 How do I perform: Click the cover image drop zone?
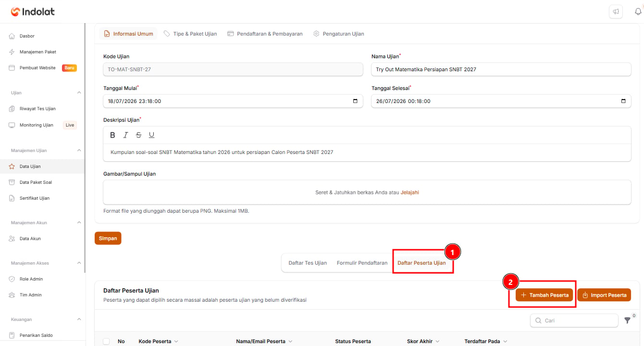click(367, 192)
